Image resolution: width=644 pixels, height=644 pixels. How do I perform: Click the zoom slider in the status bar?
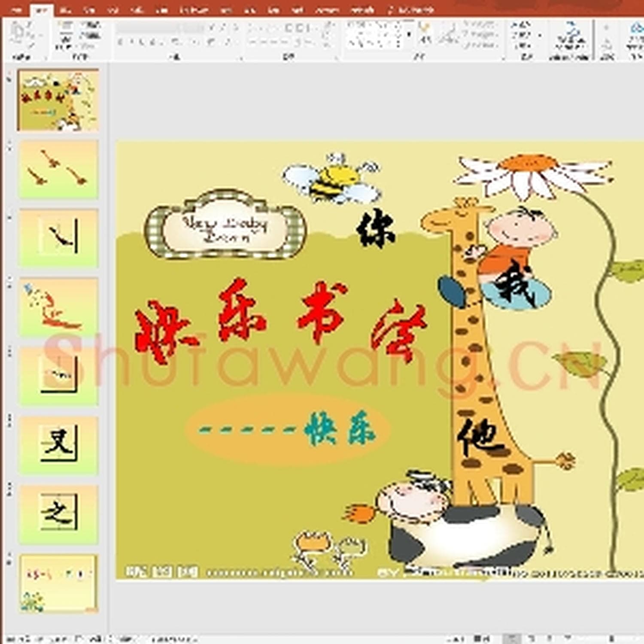(x=612, y=638)
